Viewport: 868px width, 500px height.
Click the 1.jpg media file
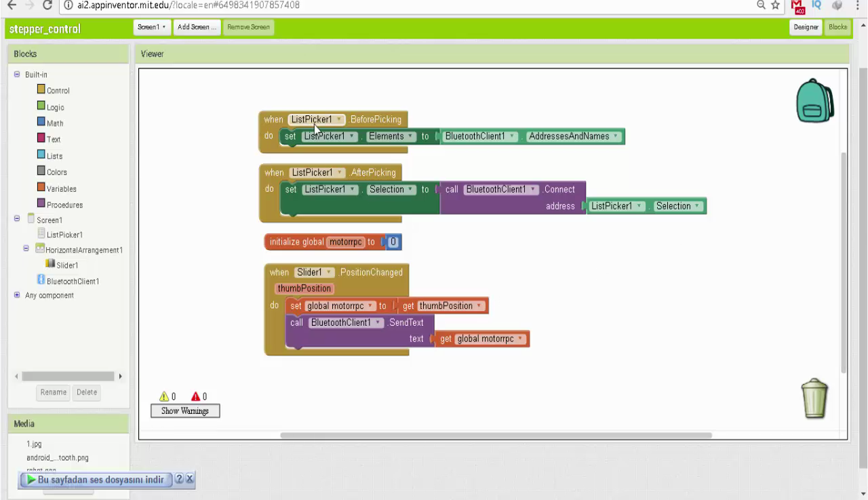click(x=34, y=444)
